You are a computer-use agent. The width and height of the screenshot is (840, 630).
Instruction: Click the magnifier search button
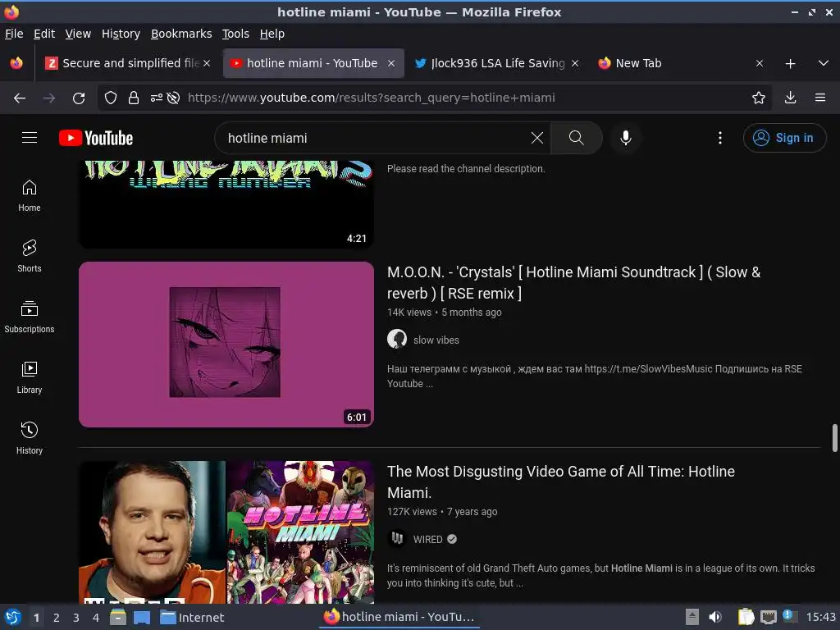pos(577,138)
